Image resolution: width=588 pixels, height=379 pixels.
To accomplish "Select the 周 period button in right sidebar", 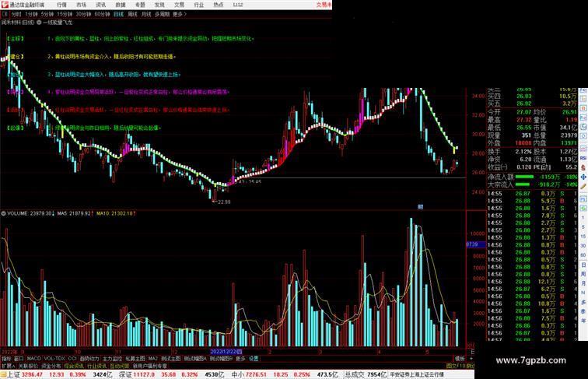I will 583,274.
